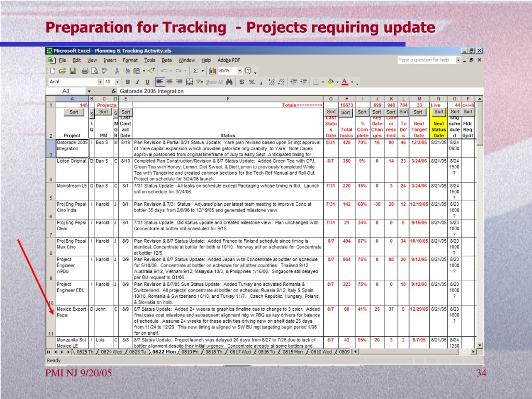Select the 0815 Mon sheet tab
The height and width of the screenshot is (399, 532).
pyautogui.click(x=292, y=352)
